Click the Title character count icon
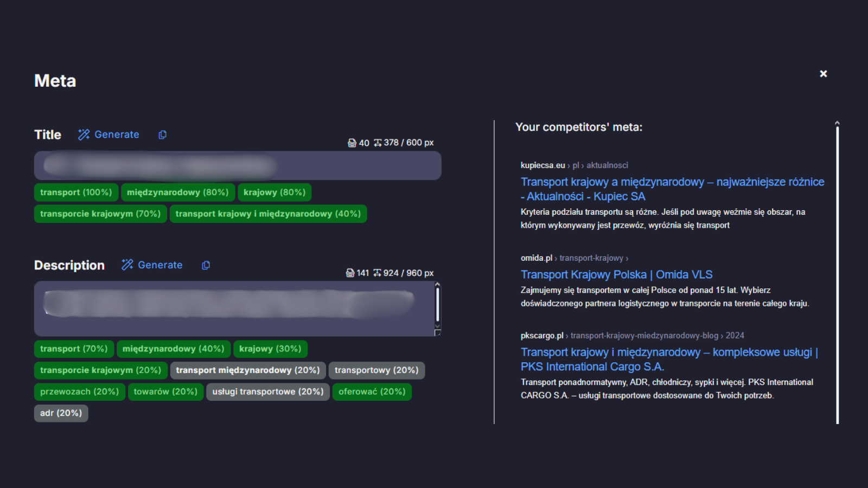868x488 pixels. tap(352, 143)
